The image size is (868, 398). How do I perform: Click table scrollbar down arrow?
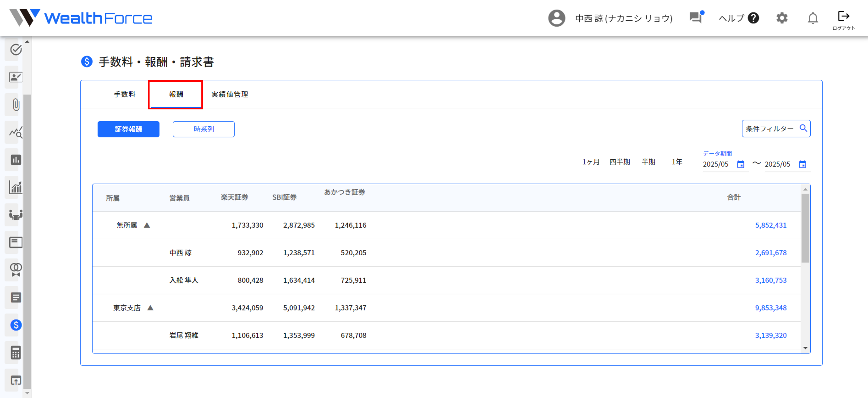pos(805,348)
